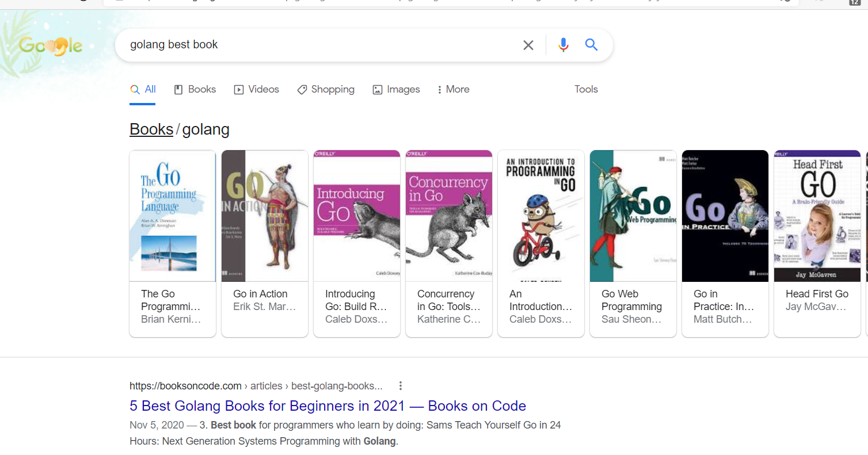Click the booksoncode.com URL breadcrumb
This screenshot has height=455, width=868.
tap(256, 386)
